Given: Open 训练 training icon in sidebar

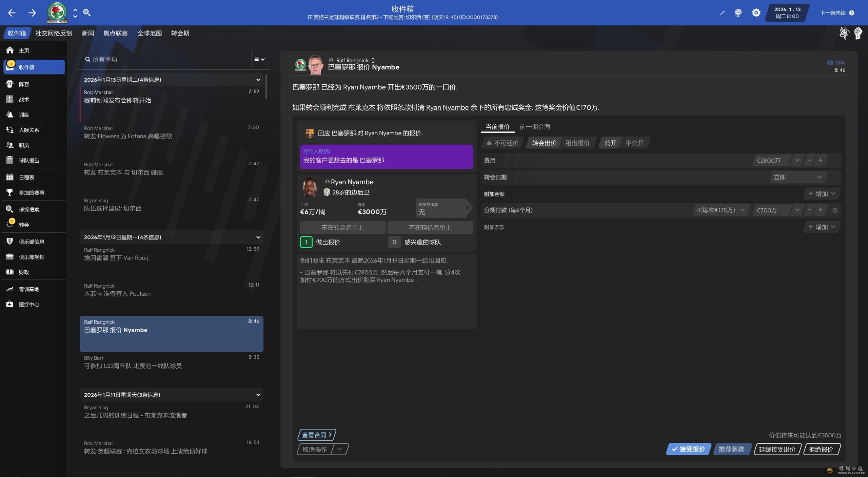Looking at the screenshot, I should [10, 115].
